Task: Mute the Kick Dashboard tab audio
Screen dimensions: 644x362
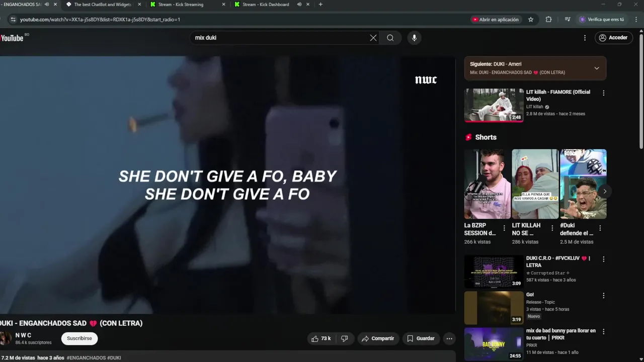Action: pos(299,5)
